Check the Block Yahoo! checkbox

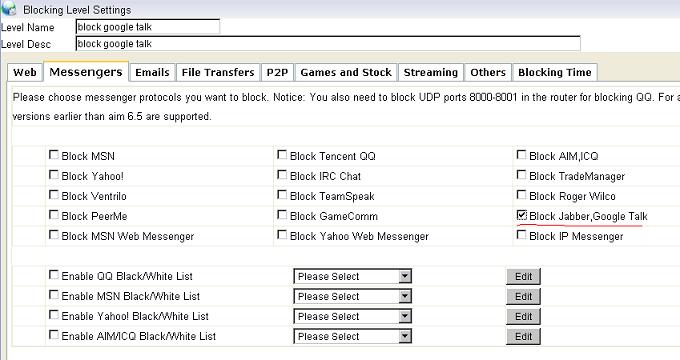pos(54,175)
